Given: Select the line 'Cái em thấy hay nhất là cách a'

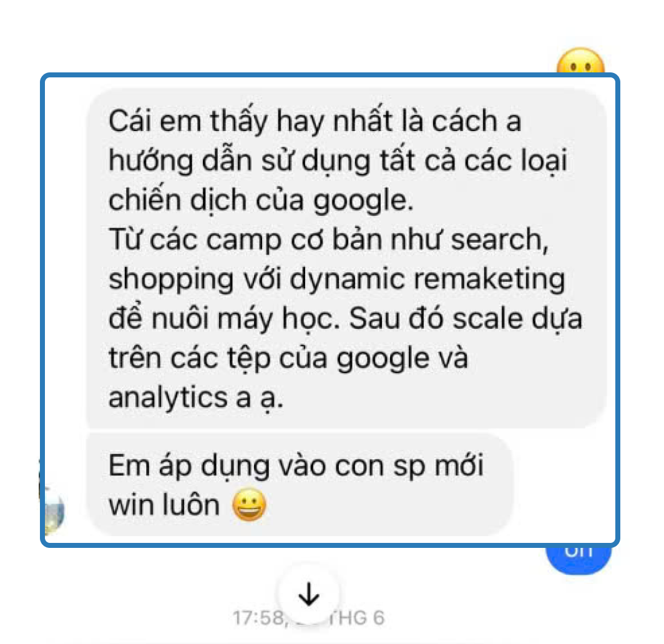Looking at the screenshot, I should 315,121.
